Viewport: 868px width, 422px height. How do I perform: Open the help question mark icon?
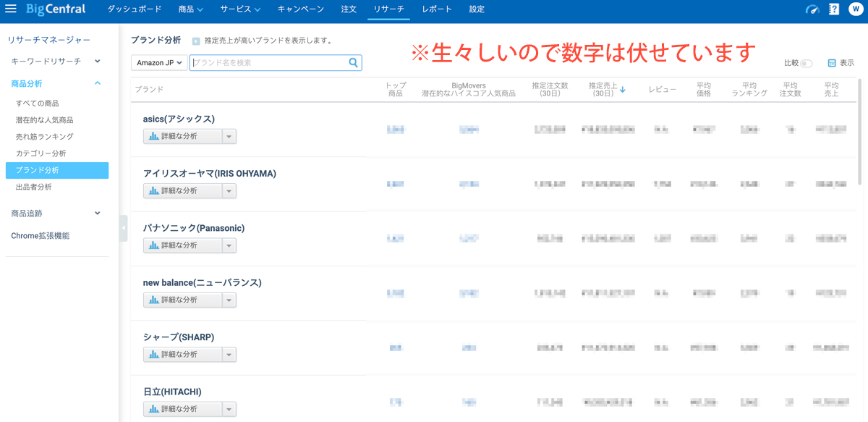[x=834, y=9]
